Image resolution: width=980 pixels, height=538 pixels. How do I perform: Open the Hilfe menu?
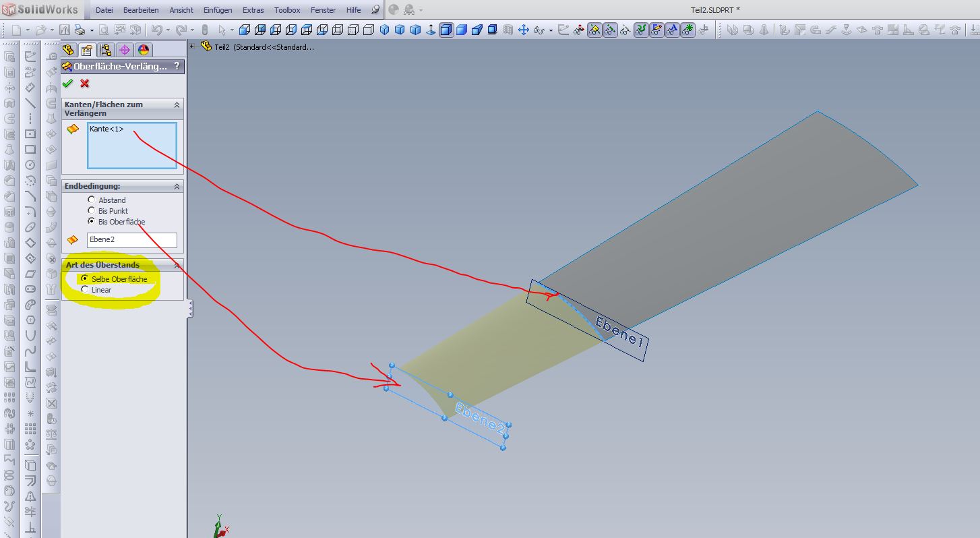pos(353,10)
